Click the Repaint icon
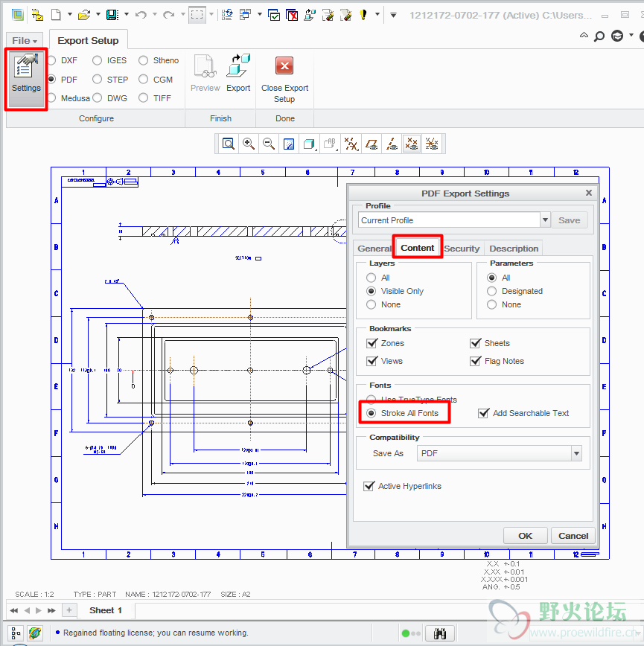 click(x=289, y=144)
